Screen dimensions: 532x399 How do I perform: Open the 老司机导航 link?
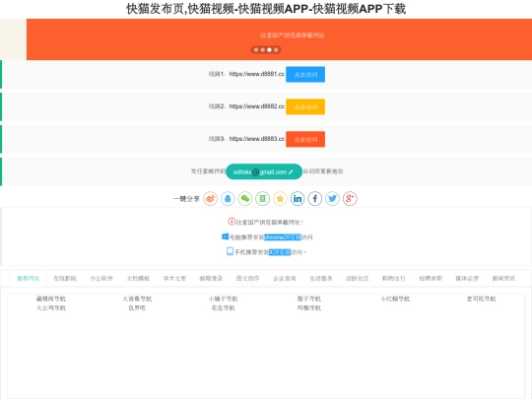click(x=481, y=299)
